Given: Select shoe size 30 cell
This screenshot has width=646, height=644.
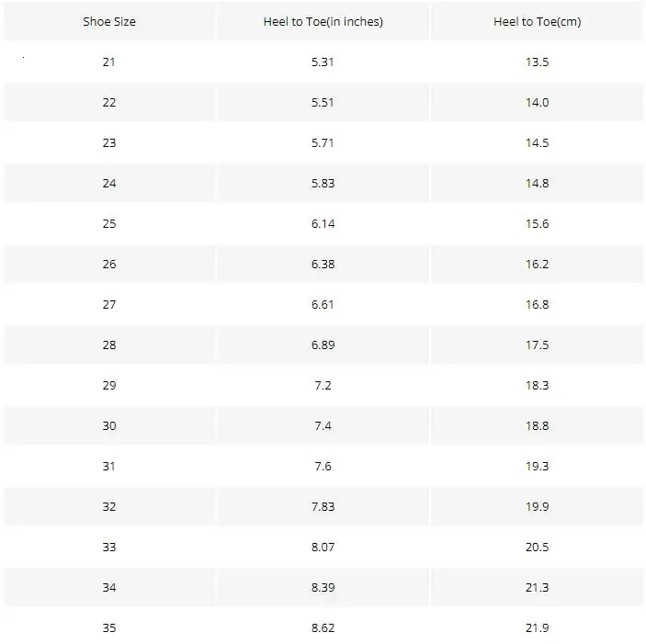Looking at the screenshot, I should click(x=109, y=426).
